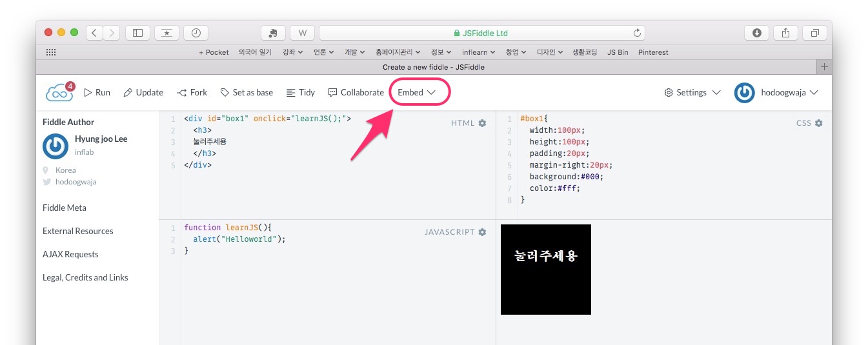Click the Safari share button
Viewport: 868px width, 345px height.
click(785, 33)
